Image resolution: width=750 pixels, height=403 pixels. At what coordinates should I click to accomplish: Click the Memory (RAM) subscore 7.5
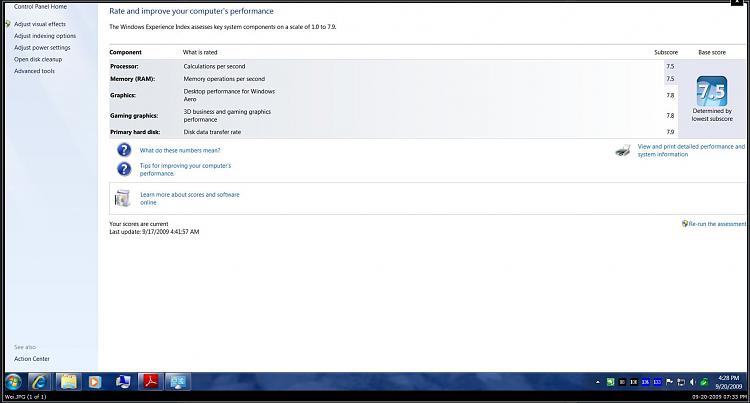(670, 79)
